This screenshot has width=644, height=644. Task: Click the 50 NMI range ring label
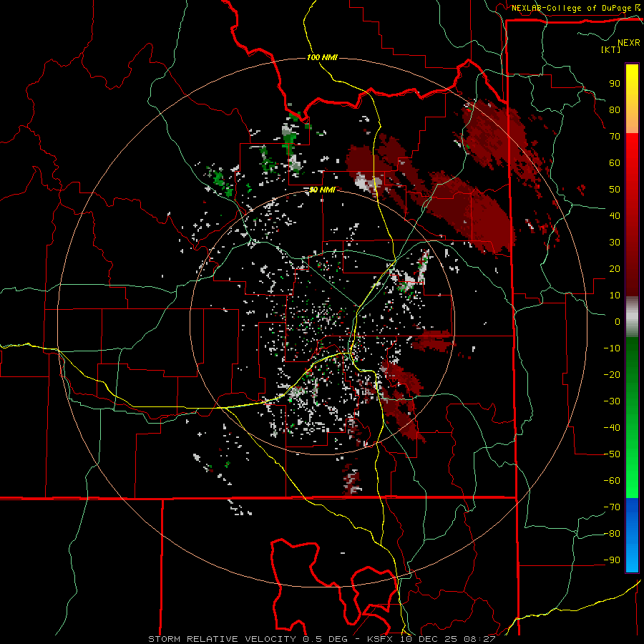322,190
